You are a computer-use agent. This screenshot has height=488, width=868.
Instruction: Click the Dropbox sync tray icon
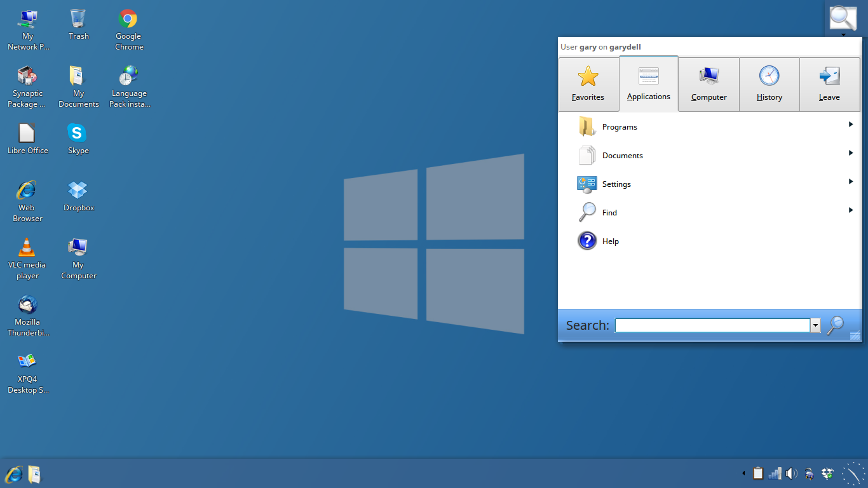(x=827, y=473)
